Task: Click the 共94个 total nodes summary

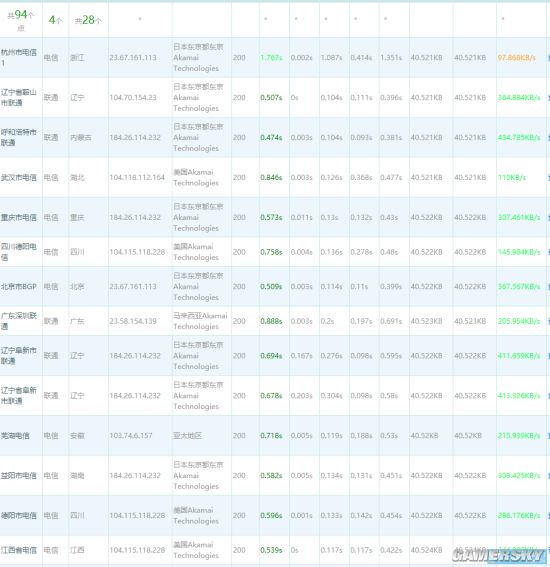Action: (21, 20)
